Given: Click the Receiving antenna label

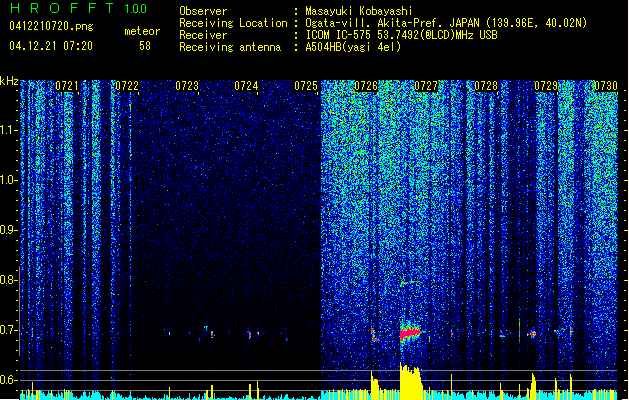Looking at the screenshot, I should pyautogui.click(x=230, y=47).
